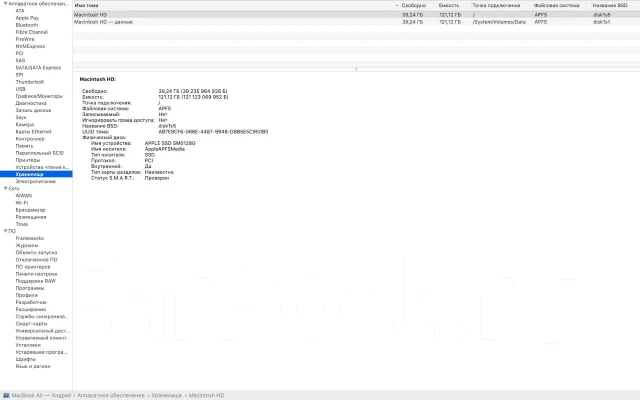640x400 pixels.
Task: Open Программы applications list
Action: (30, 288)
